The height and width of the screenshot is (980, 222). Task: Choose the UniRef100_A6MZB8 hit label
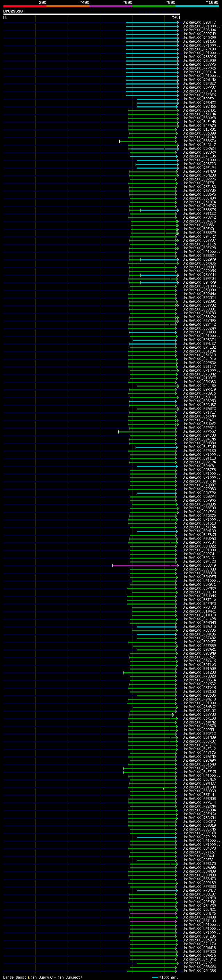(x=199, y=175)
